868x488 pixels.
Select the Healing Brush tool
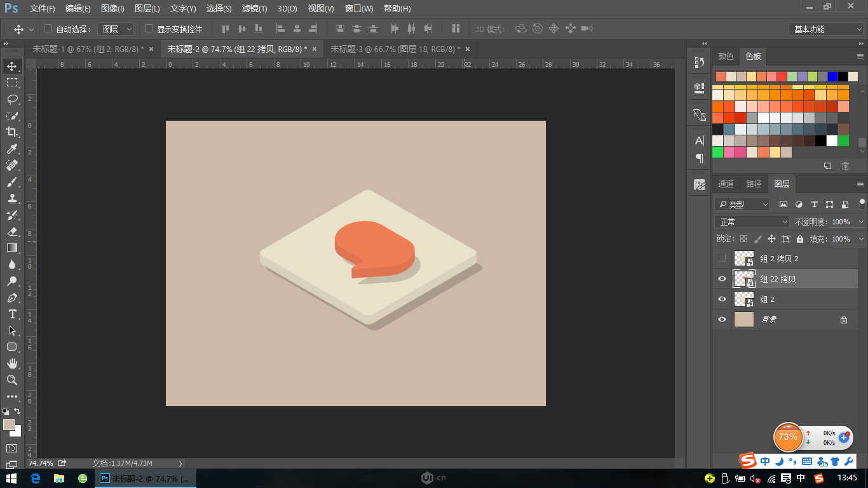tap(11, 165)
